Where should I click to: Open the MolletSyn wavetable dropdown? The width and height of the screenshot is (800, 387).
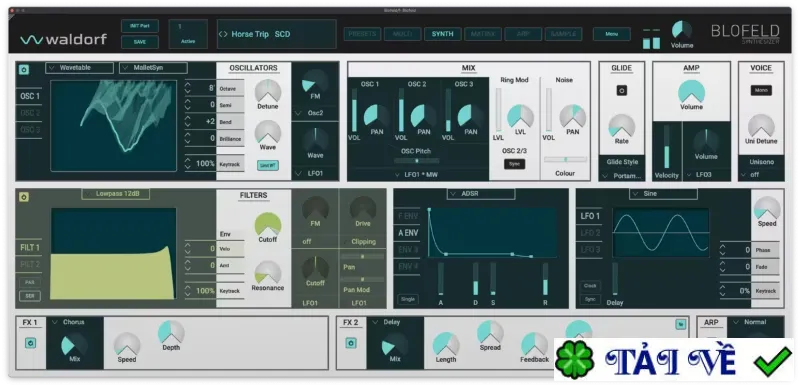[154, 68]
